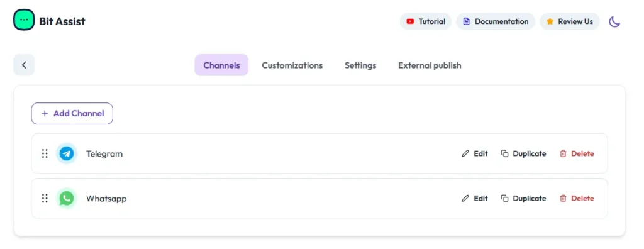This screenshot has width=644, height=249.
Task: Toggle dark mode with the moon icon
Action: 614,21
